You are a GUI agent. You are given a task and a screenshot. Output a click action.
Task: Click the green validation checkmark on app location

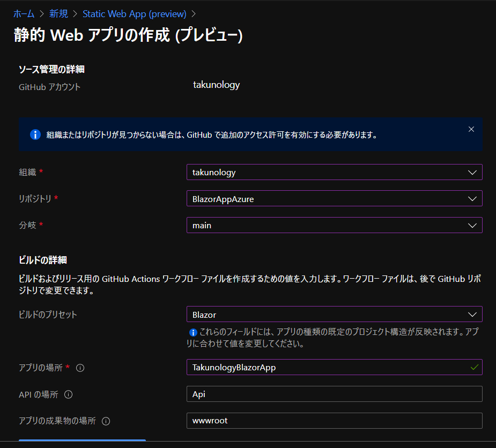(x=474, y=367)
